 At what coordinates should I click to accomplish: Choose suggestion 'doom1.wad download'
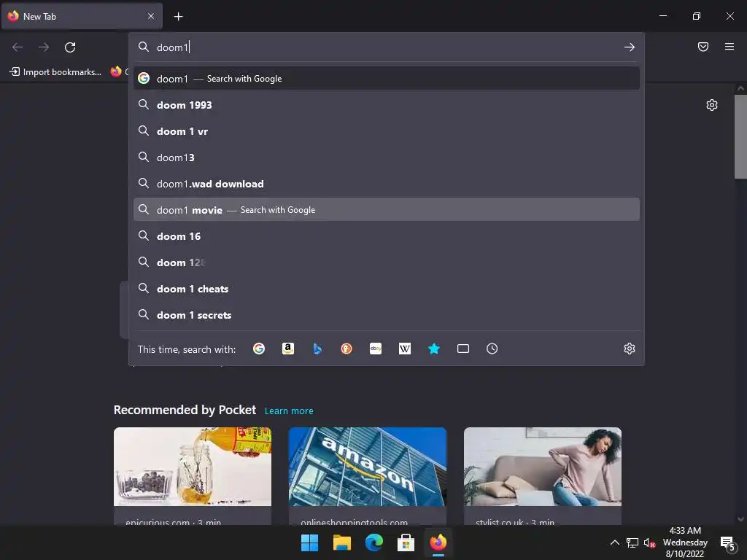coord(387,183)
